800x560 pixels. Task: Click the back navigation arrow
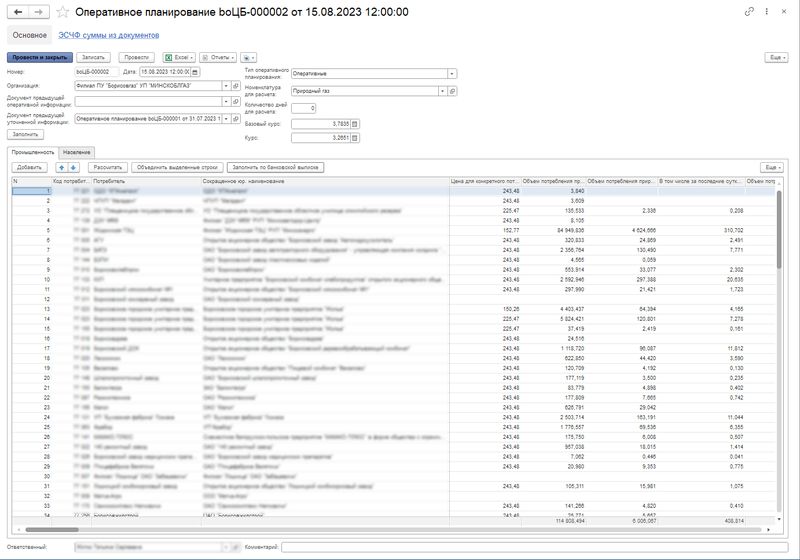coord(17,12)
